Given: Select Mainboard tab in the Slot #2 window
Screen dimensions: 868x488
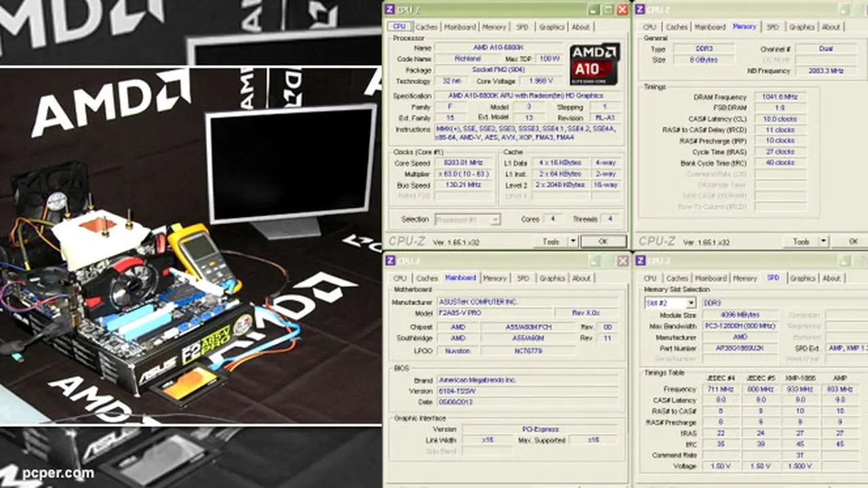Looking at the screenshot, I should point(711,279).
